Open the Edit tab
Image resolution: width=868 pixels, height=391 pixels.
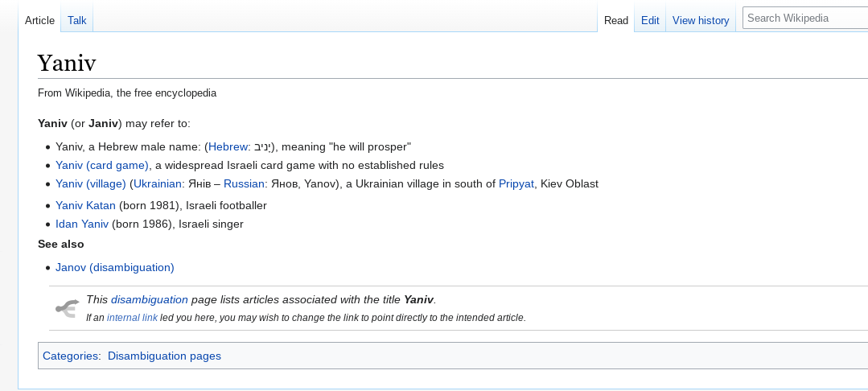tap(650, 20)
